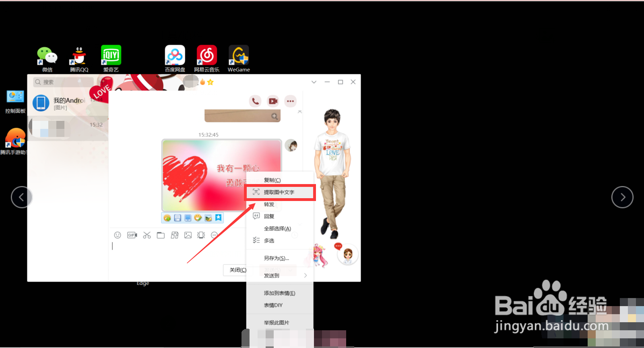
Task: Open the blurred contact conversation at 15:32
Action: pyautogui.click(x=68, y=128)
